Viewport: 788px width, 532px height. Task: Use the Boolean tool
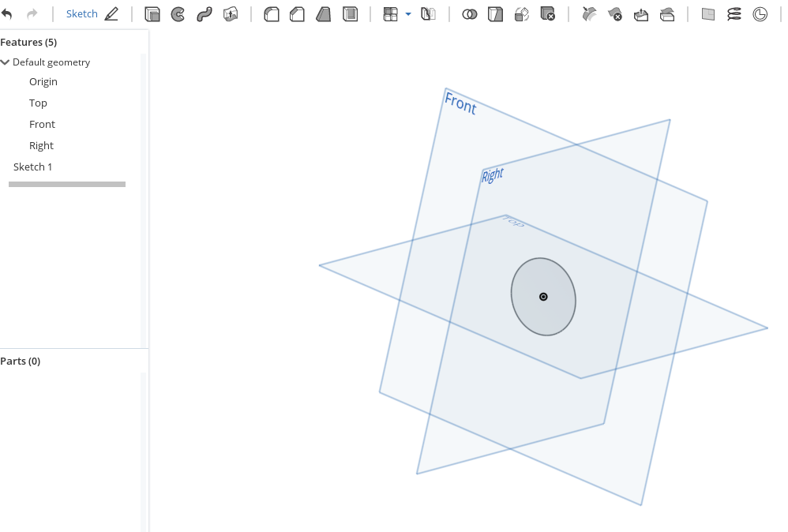(469, 14)
